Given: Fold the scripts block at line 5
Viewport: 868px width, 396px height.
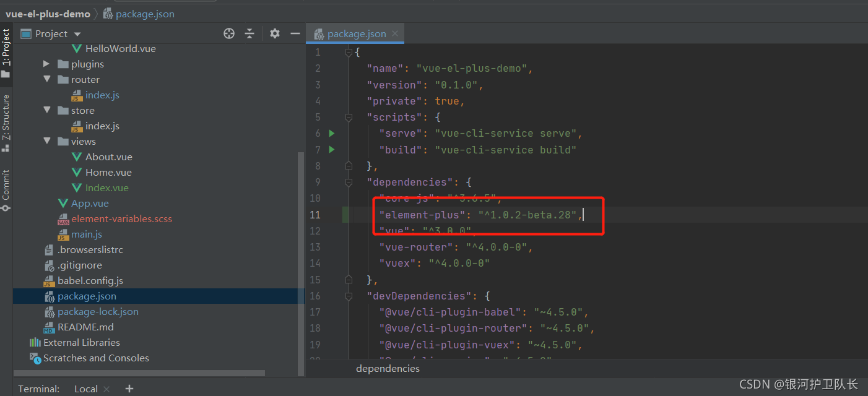Looking at the screenshot, I should 349,117.
